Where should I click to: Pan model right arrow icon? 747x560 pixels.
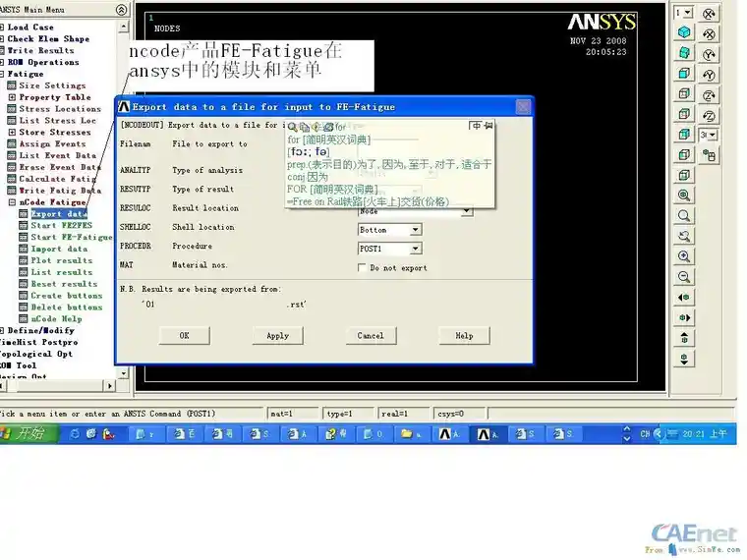[684, 317]
